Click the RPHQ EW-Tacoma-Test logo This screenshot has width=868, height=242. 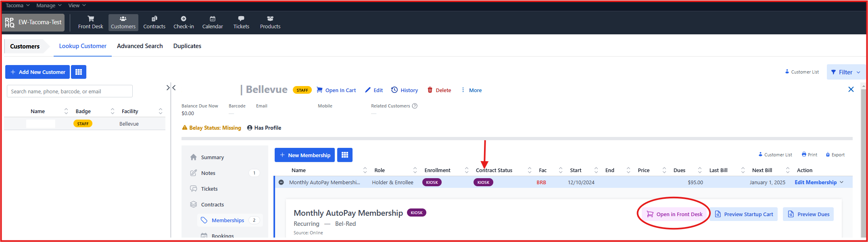(x=33, y=22)
